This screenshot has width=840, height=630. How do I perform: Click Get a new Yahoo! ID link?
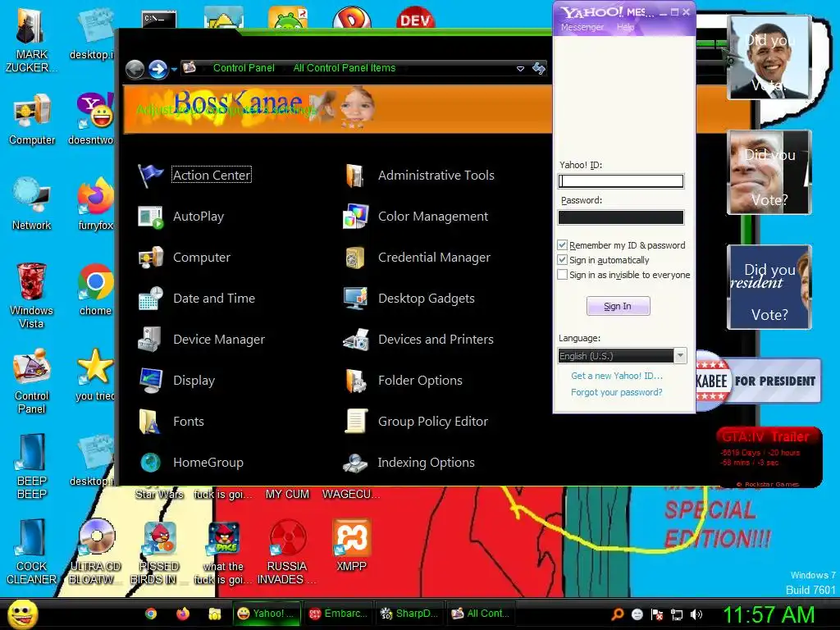pos(617,376)
